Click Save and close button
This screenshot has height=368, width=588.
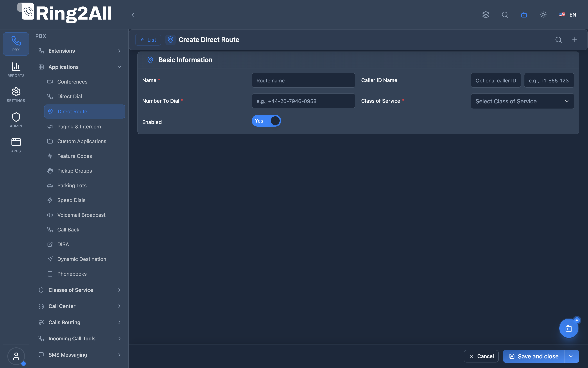point(534,356)
